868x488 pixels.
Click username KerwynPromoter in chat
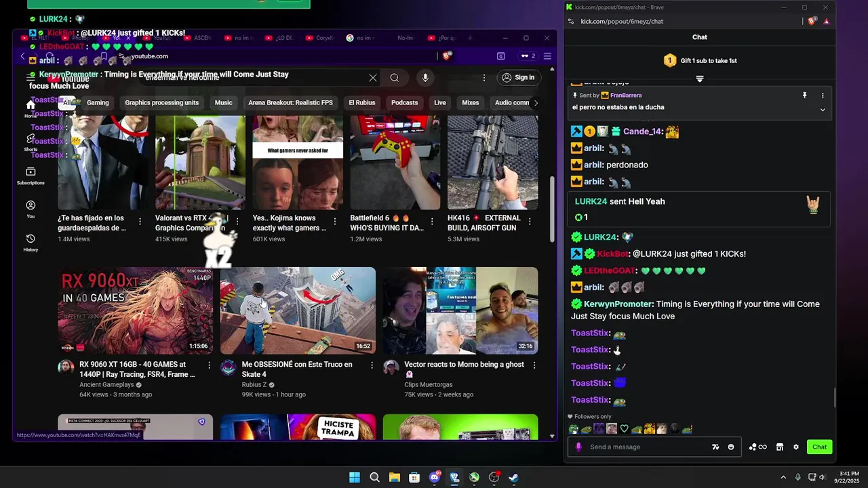618,304
